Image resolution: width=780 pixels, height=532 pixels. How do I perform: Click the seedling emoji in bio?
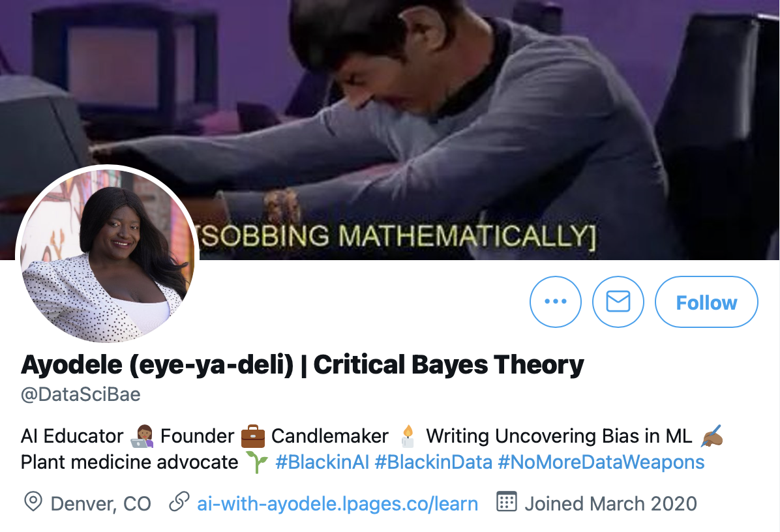click(257, 462)
